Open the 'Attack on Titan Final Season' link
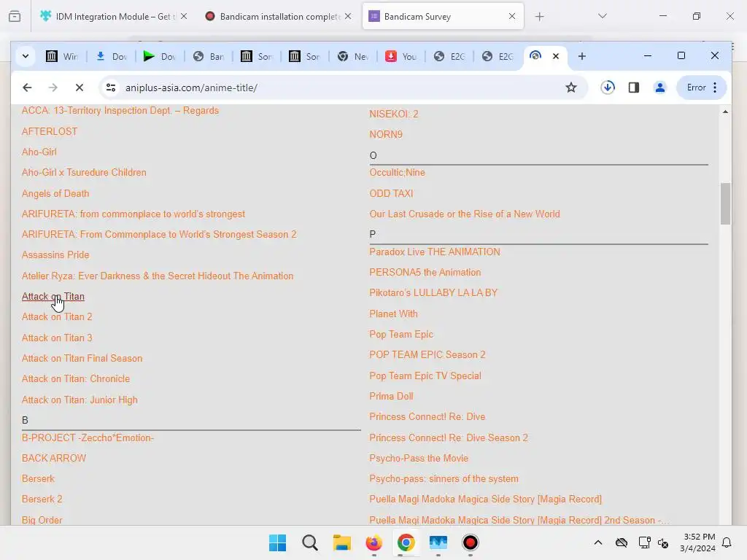Viewport: 747px width, 560px height. (x=82, y=358)
